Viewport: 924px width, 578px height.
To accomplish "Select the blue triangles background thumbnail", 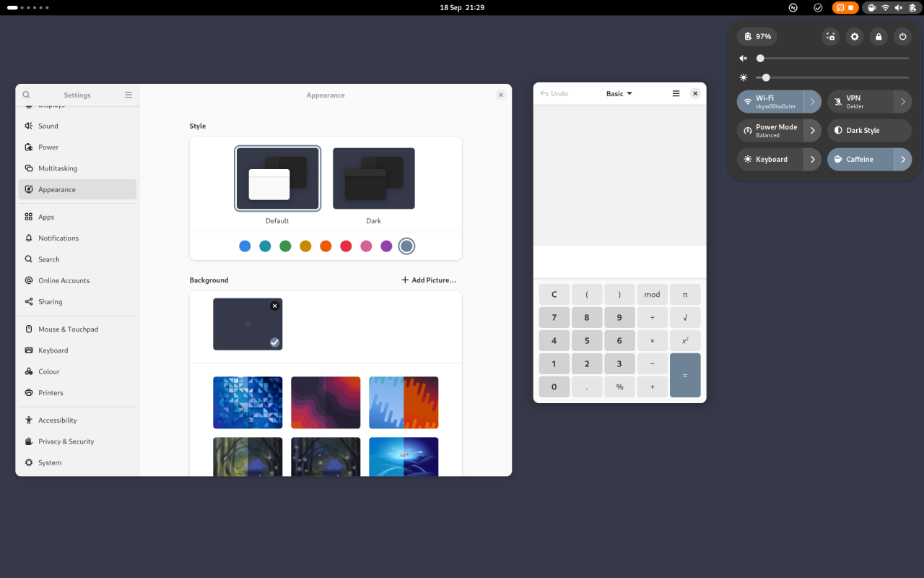I will point(248,402).
